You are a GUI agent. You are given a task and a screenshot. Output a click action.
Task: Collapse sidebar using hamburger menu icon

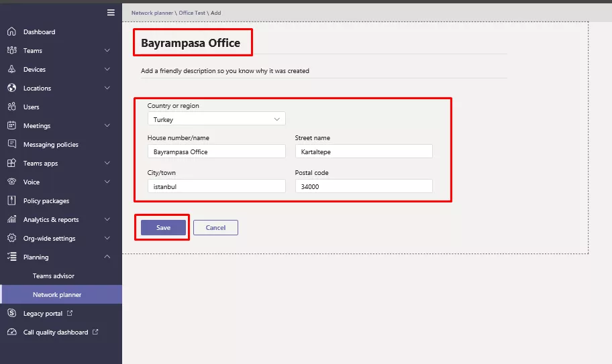pyautogui.click(x=111, y=13)
